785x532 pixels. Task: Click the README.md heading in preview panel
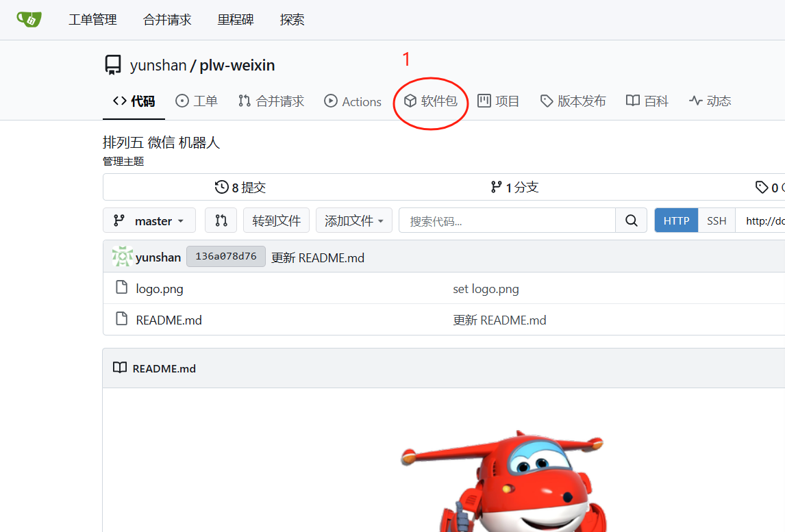164,369
